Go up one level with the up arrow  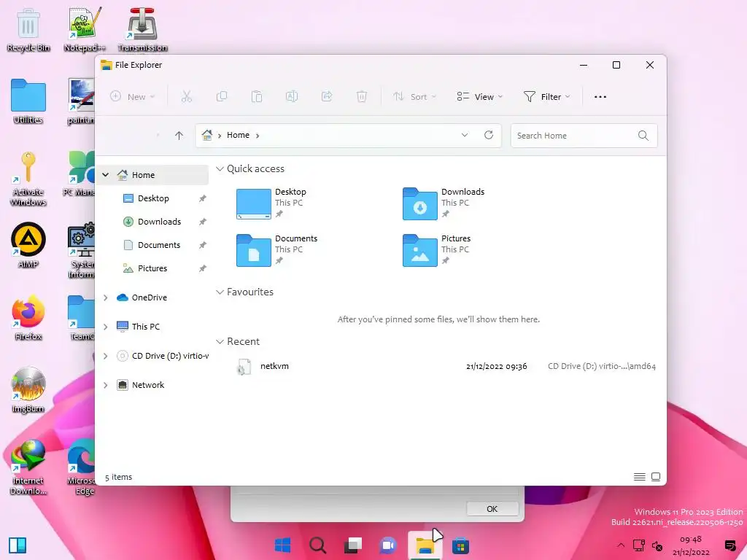179,136
